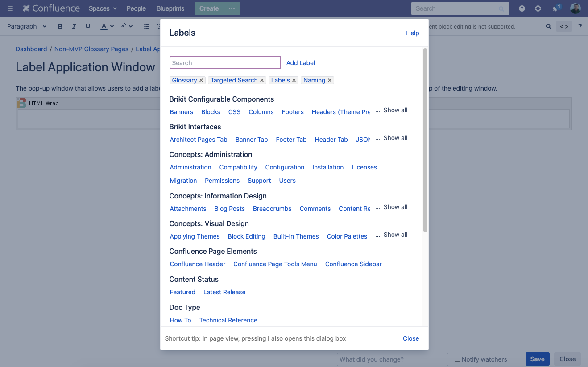
Task: Close the Labels dialog via Close link
Action: point(411,338)
